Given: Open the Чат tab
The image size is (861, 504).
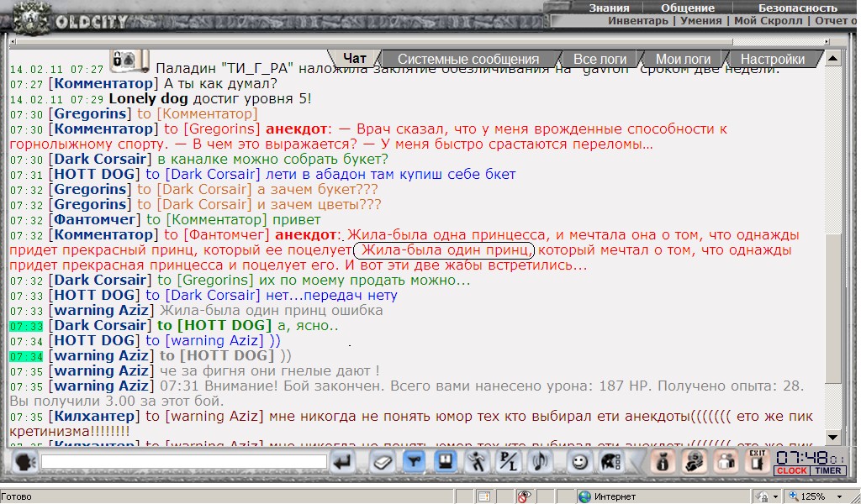Looking at the screenshot, I should 355,59.
